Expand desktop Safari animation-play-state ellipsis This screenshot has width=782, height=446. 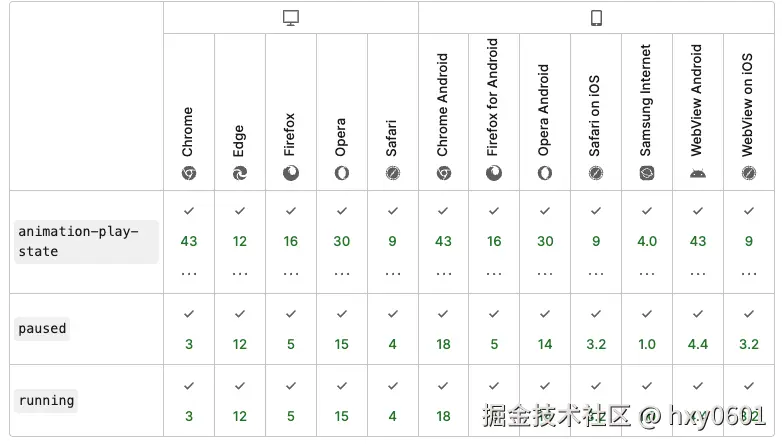point(393,271)
